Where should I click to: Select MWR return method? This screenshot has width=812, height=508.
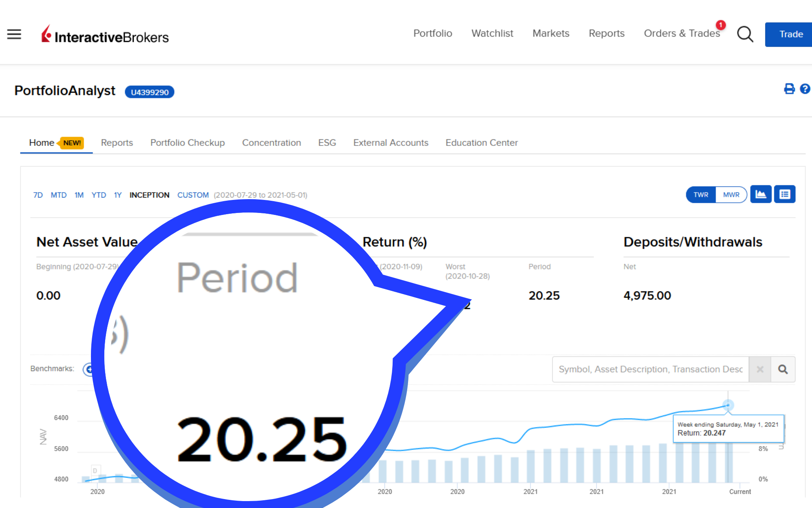(x=731, y=195)
